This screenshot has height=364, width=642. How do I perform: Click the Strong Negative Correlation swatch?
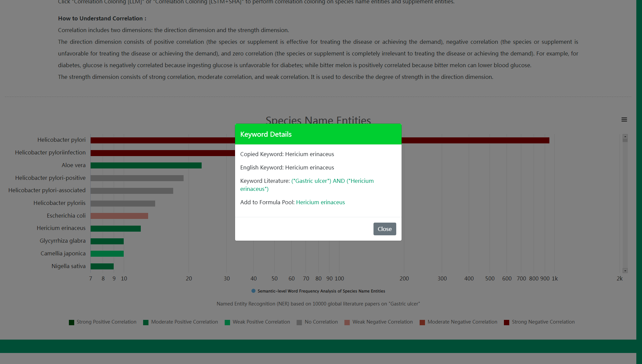pyautogui.click(x=507, y=323)
